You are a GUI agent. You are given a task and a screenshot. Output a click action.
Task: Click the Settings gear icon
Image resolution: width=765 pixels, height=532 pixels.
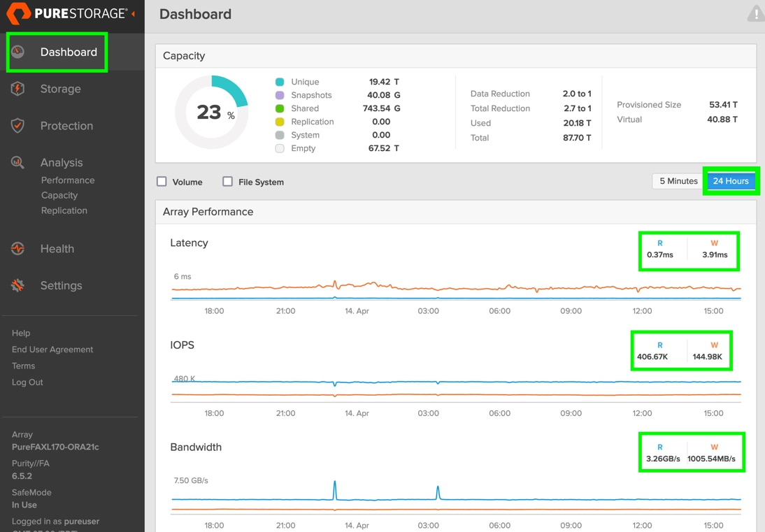coord(17,285)
